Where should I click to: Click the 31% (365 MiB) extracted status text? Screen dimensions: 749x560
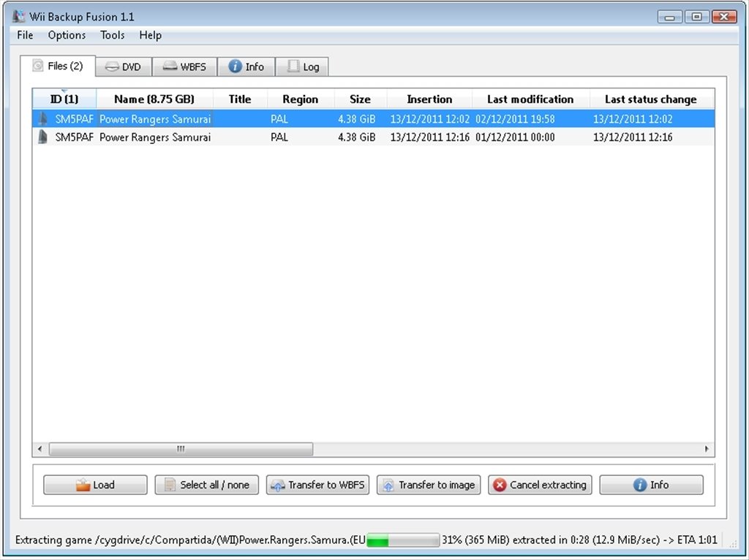pyautogui.click(x=579, y=540)
